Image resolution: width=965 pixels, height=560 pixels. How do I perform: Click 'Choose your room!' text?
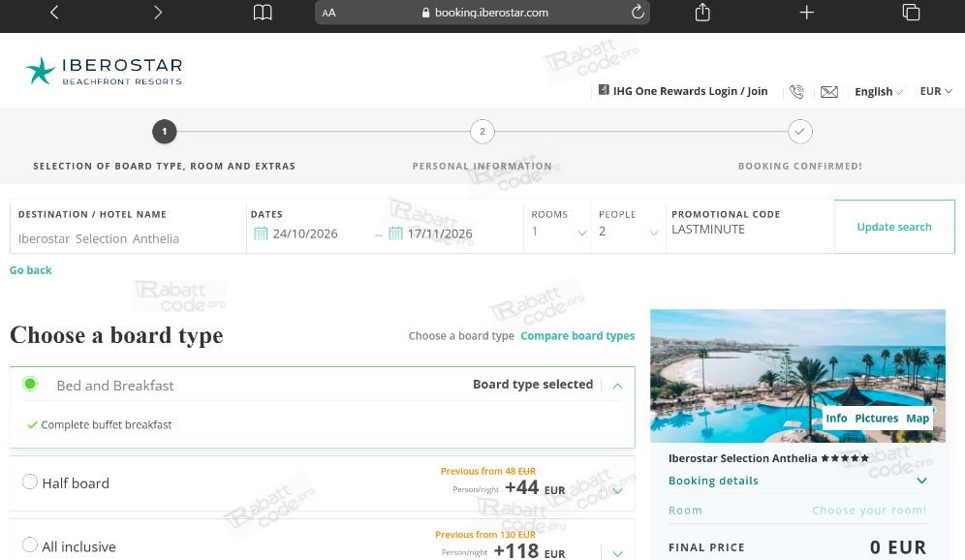869,511
